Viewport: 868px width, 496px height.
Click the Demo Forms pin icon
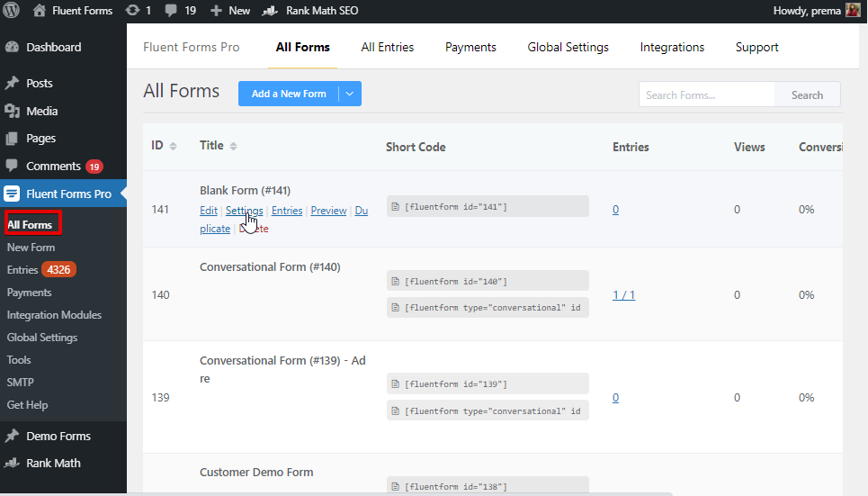point(12,436)
